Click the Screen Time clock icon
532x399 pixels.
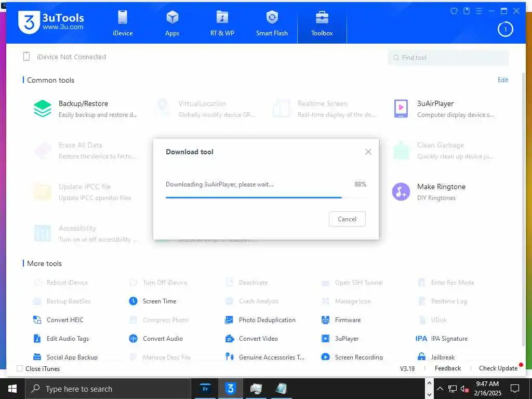point(134,301)
